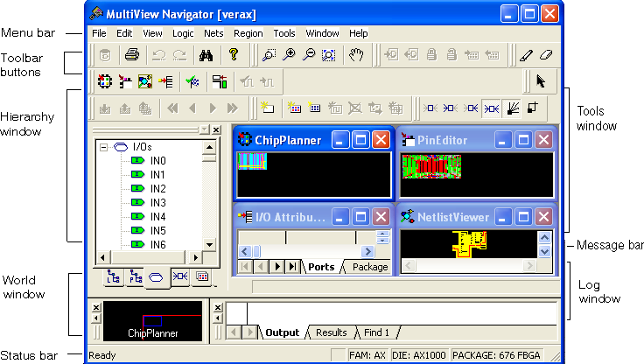Select the eraser tool
Screen dimensions: 644x364
pyautogui.click(x=546, y=54)
